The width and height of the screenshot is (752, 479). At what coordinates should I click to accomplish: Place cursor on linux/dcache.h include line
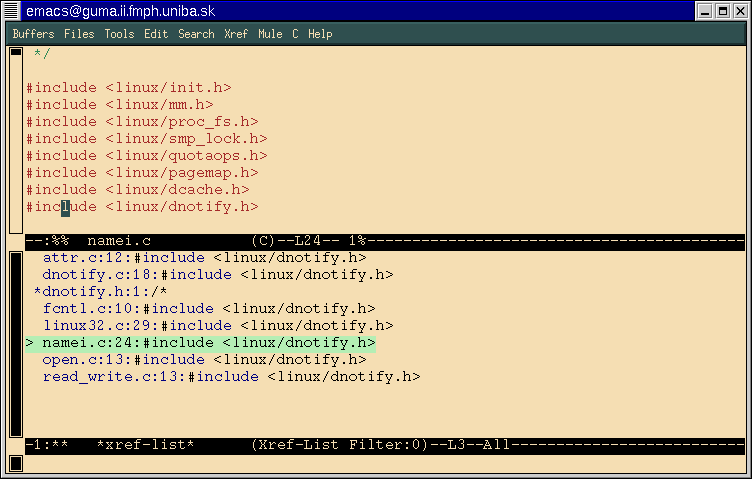pyautogui.click(x=138, y=190)
